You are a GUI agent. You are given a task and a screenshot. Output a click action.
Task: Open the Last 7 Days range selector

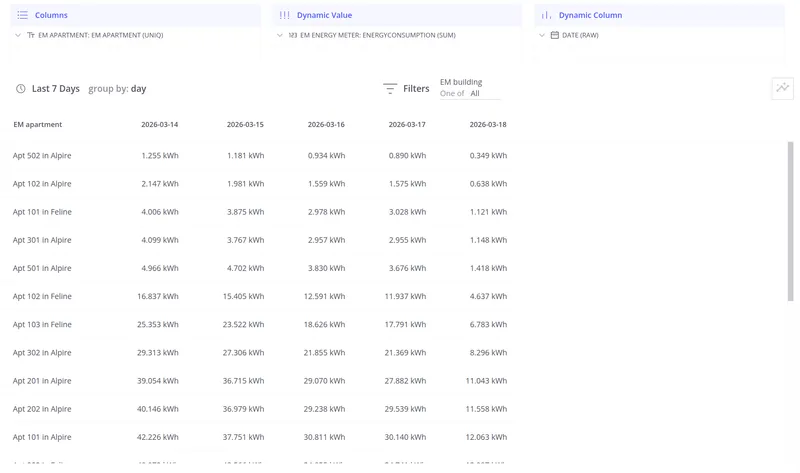click(56, 89)
